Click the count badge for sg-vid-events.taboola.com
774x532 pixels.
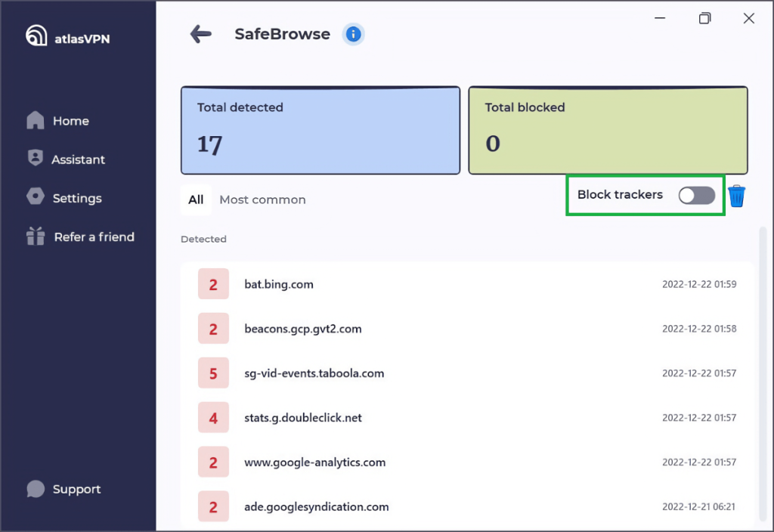[213, 373]
